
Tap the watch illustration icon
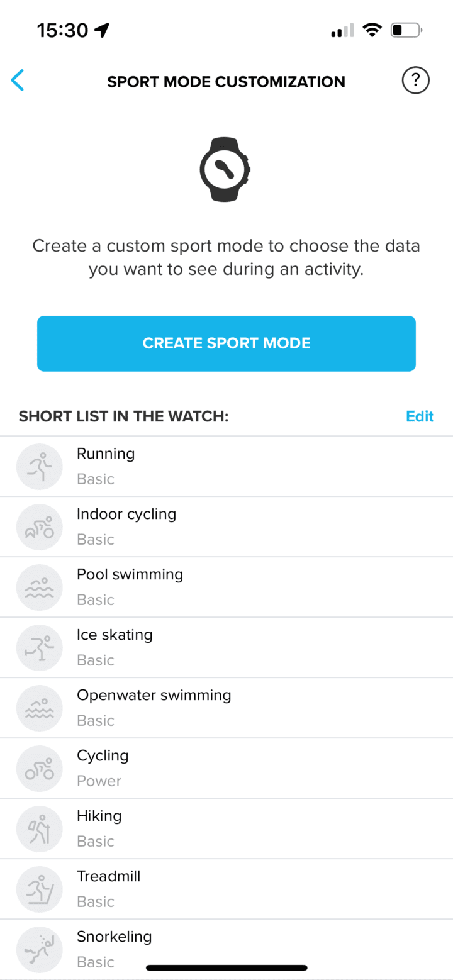click(226, 170)
